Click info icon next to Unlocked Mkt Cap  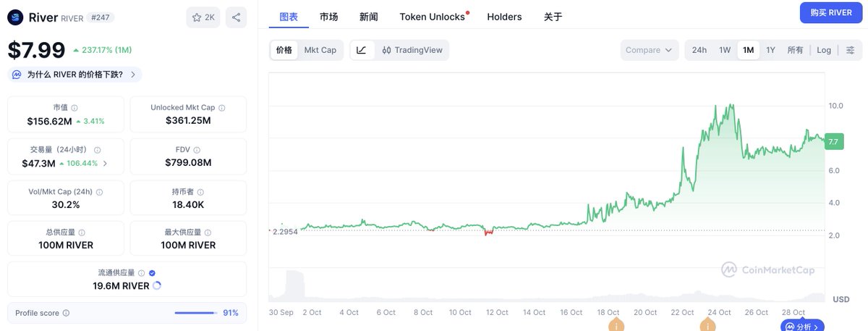(x=221, y=107)
